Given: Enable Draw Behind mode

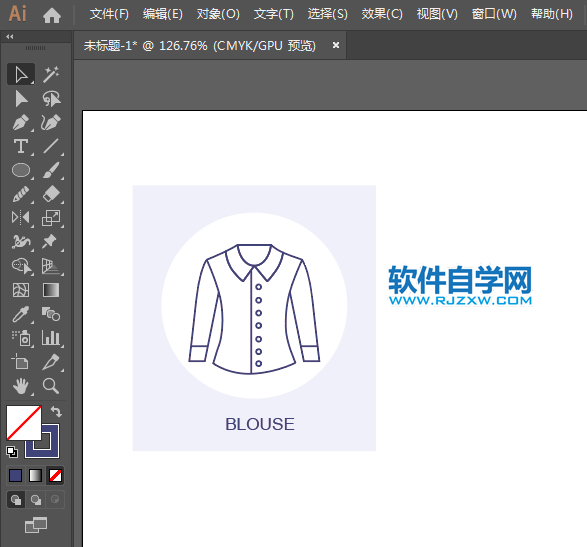Looking at the screenshot, I should coord(36,499).
